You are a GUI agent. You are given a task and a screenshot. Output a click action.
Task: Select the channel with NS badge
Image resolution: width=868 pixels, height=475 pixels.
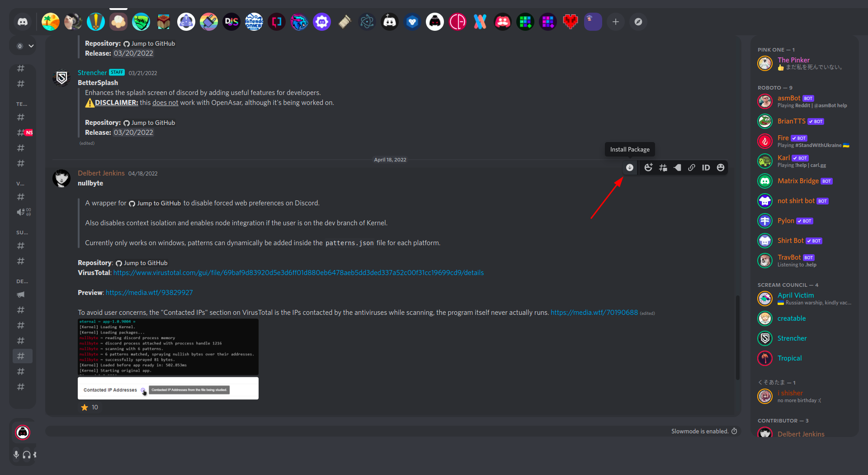23,133
